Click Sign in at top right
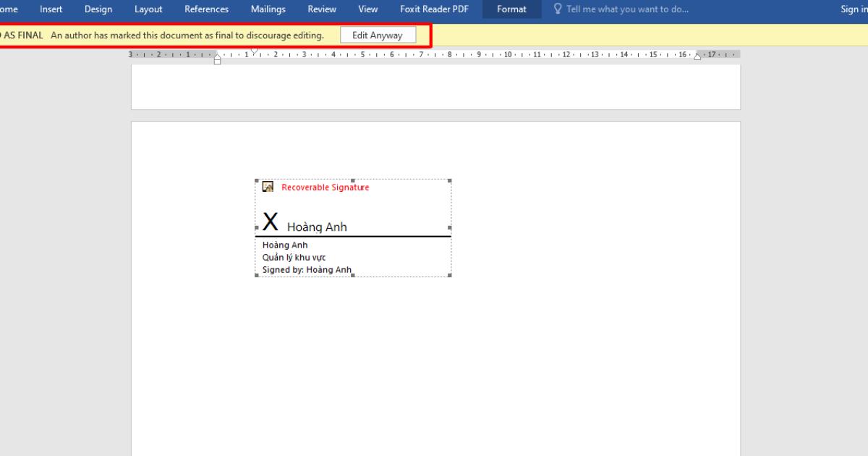This screenshot has height=456, width=868. click(854, 9)
